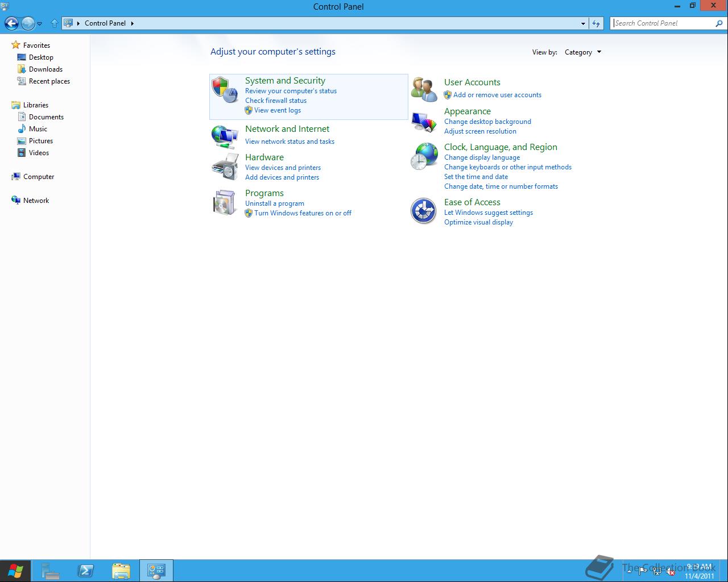This screenshot has width=728, height=582.
Task: Click the Control Panel address bar icon
Action: pos(68,23)
